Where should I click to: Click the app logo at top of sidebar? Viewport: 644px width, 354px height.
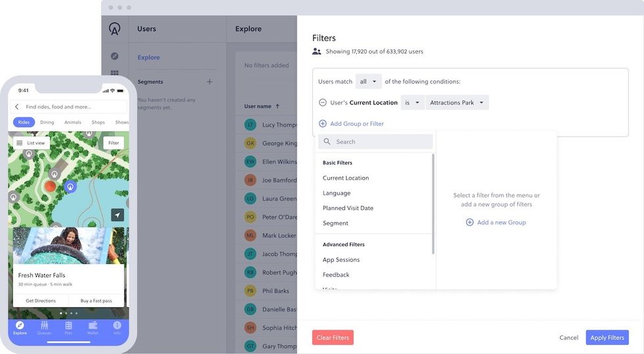click(115, 29)
